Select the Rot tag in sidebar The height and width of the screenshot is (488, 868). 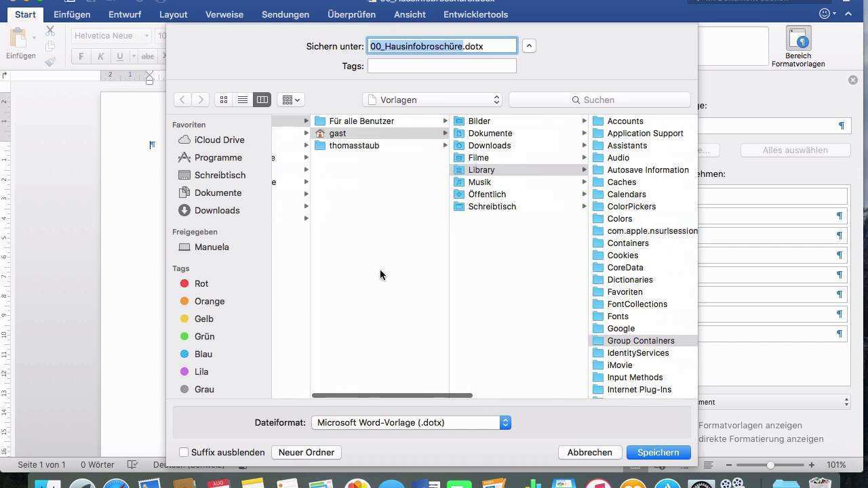click(x=201, y=283)
